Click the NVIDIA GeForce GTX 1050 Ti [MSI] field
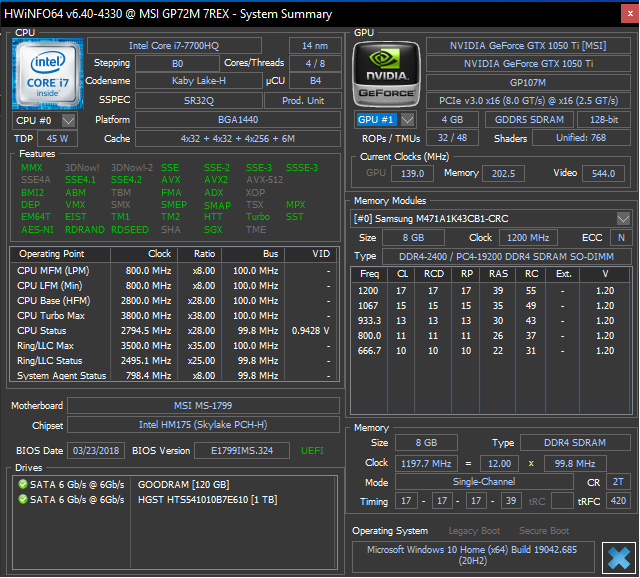 528,46
